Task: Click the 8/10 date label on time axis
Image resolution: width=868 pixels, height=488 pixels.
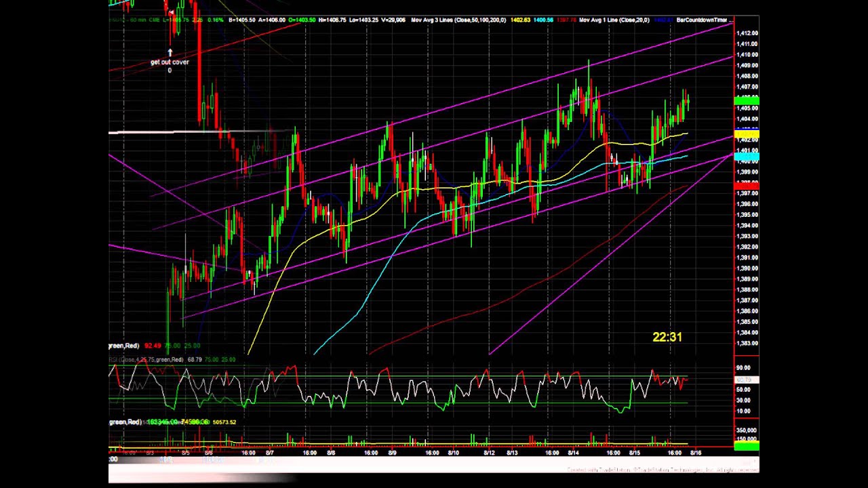Action: (454, 453)
